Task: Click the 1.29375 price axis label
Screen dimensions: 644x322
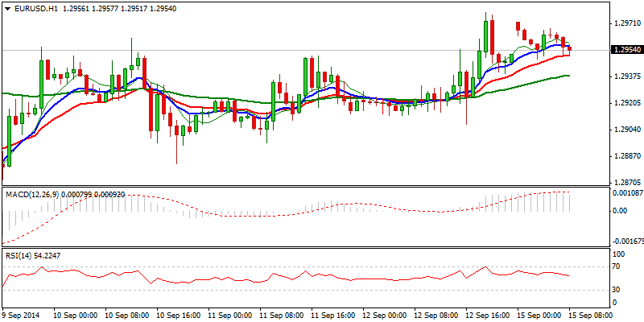Action: (627, 76)
